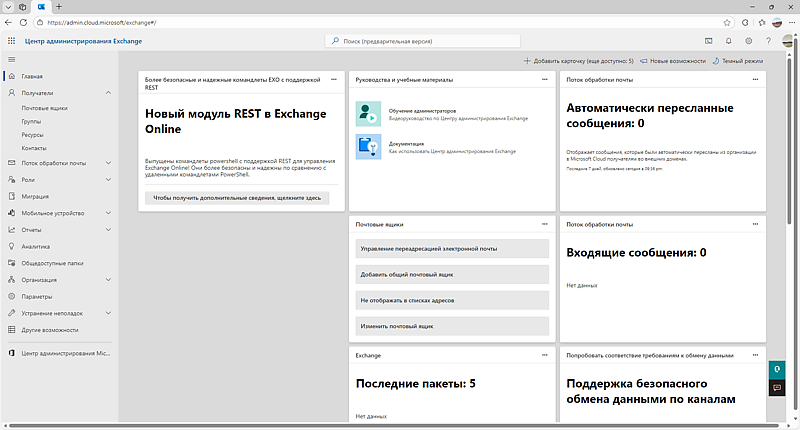Viewport: 800px width, 430px height.
Task: Go back in browser
Action: coord(8,22)
